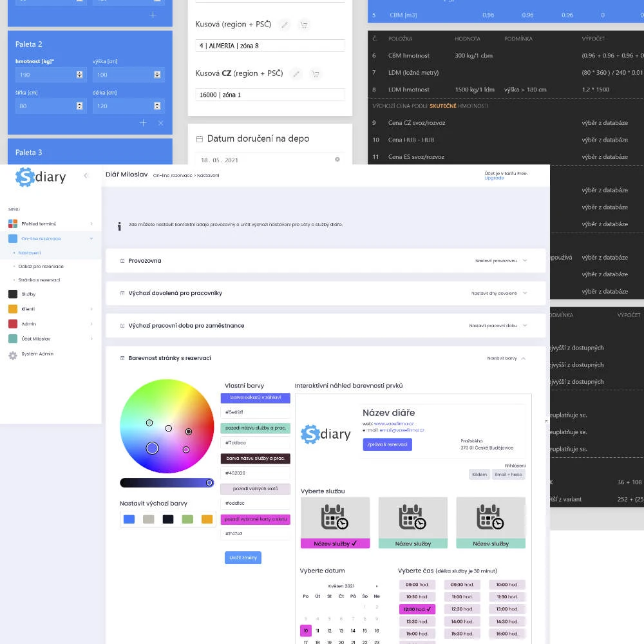Click the plus icon in Paleta 2
The width and height of the screenshot is (644, 644).
143,122
